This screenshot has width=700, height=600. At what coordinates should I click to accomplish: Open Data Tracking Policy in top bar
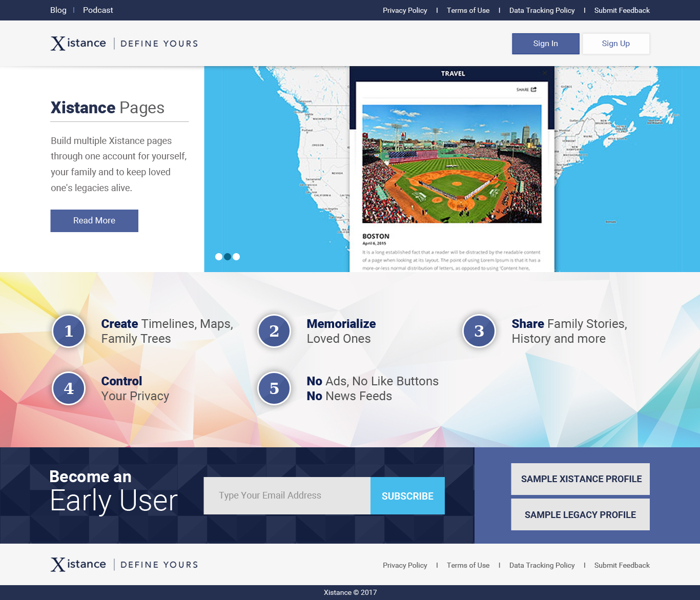(542, 10)
